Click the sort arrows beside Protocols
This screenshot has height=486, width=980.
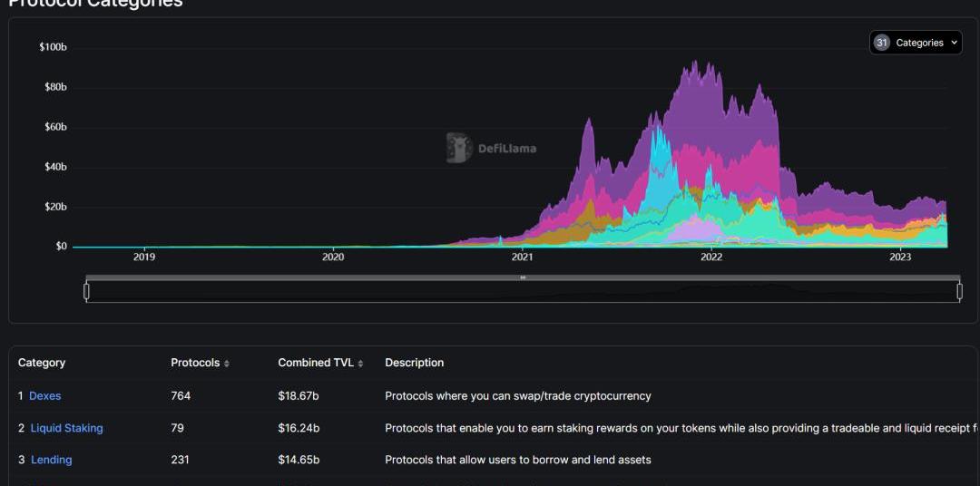(227, 364)
